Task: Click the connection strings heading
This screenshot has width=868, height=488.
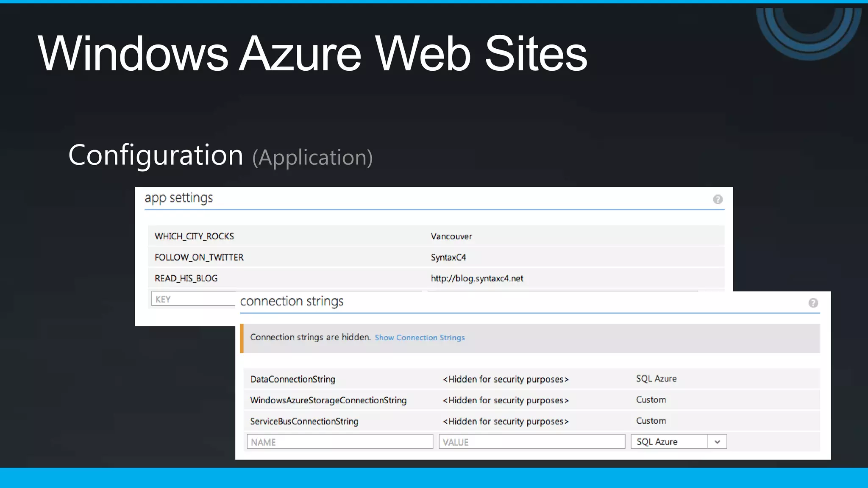Action: click(x=292, y=301)
